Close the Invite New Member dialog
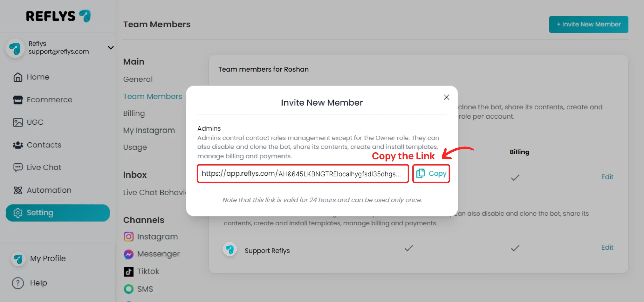The height and width of the screenshot is (302, 644). click(446, 97)
